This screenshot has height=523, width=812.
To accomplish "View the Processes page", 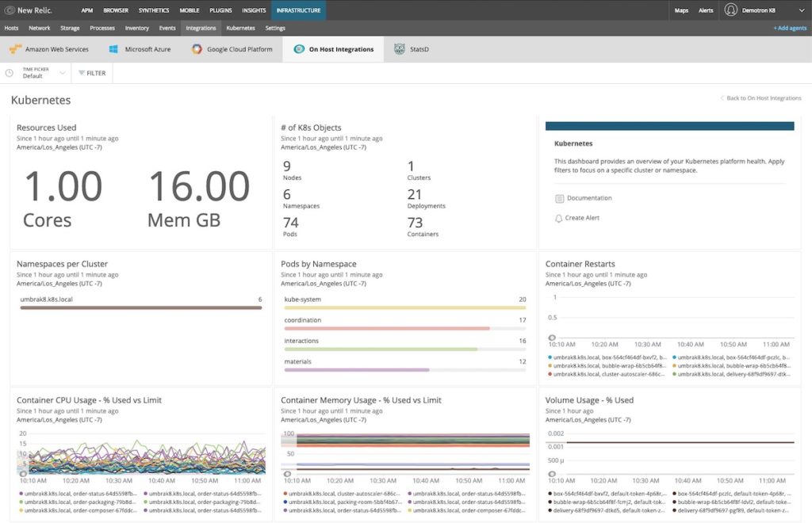I will 102,28.
